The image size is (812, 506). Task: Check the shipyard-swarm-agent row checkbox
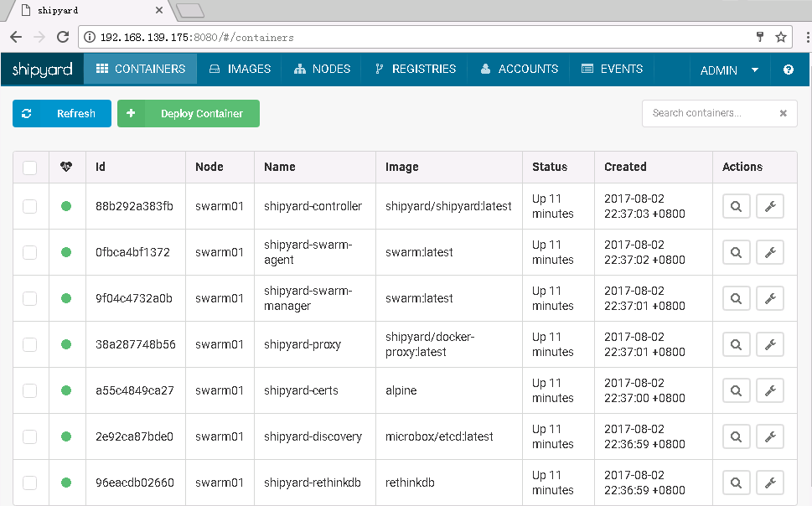click(29, 252)
